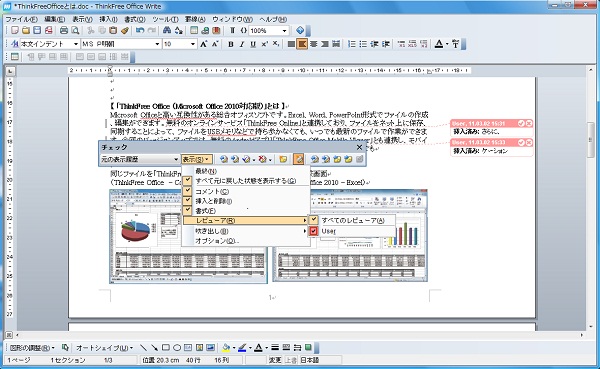Image resolution: width=600 pixels, height=369 pixels.
Task: Click the font color A swatch in formatting toolbar
Action: pyautogui.click(x=439, y=44)
